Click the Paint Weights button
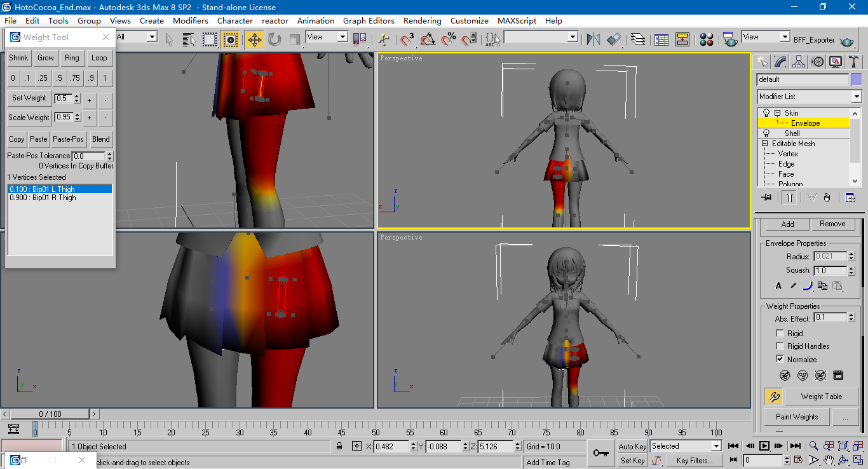868x469 pixels. (x=796, y=417)
